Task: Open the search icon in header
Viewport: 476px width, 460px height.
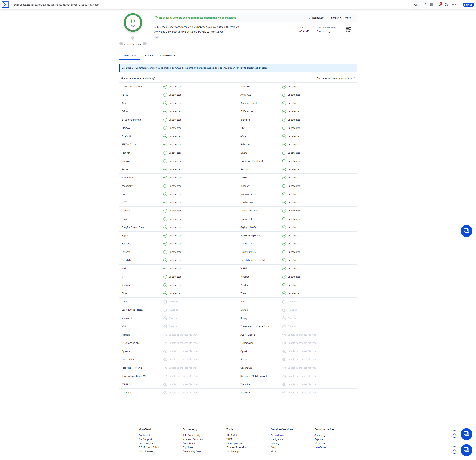Action: [x=416, y=5]
